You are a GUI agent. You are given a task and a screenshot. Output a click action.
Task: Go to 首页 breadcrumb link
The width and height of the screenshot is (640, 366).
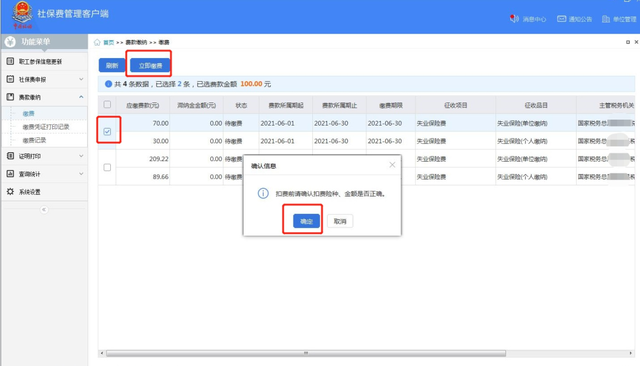[x=109, y=42]
